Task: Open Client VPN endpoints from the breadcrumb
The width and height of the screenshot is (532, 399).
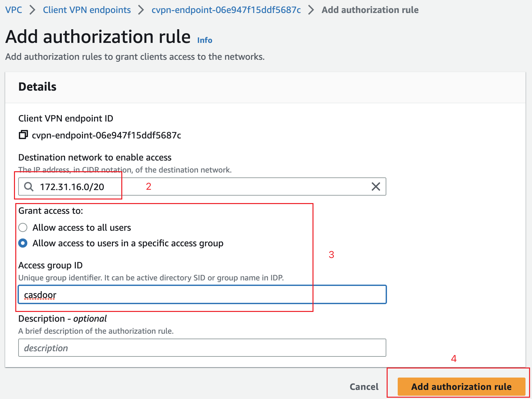Action: [x=86, y=10]
